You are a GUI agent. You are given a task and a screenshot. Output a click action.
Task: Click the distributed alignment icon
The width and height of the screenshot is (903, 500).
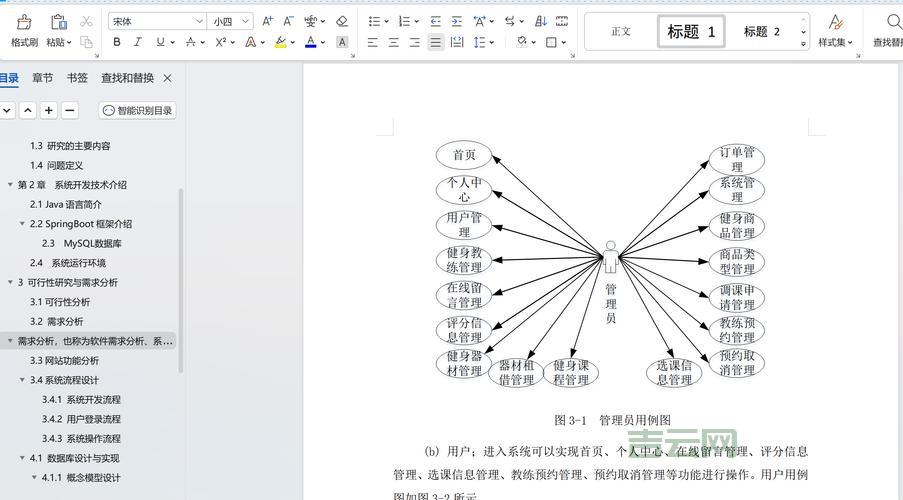(x=457, y=42)
